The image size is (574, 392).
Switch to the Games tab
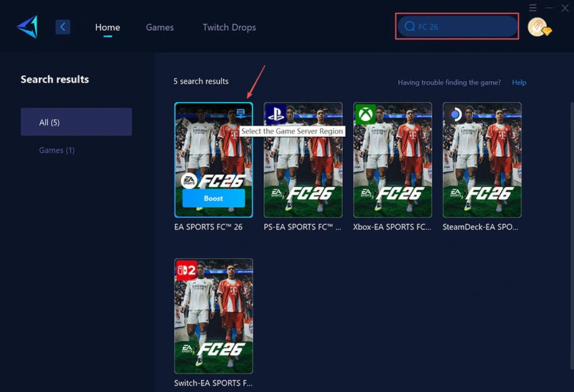(159, 27)
